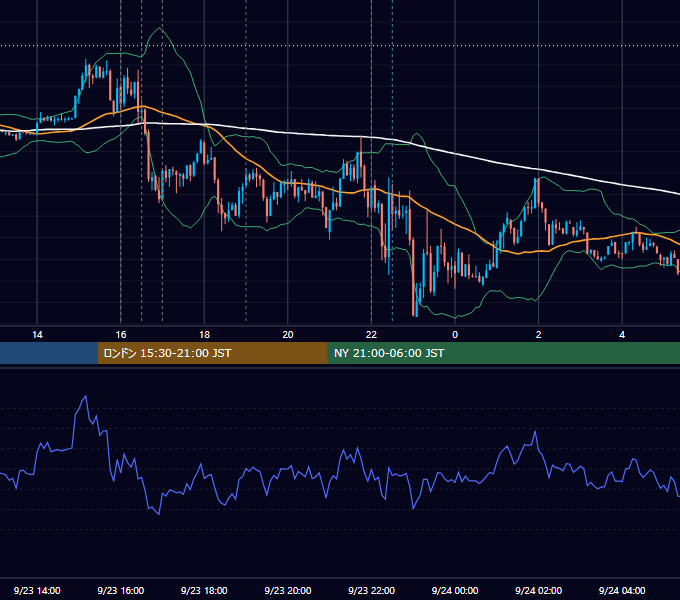The width and height of the screenshot is (680, 600).
Task: Click the 9/23 18:00 date label
Action: (204, 590)
